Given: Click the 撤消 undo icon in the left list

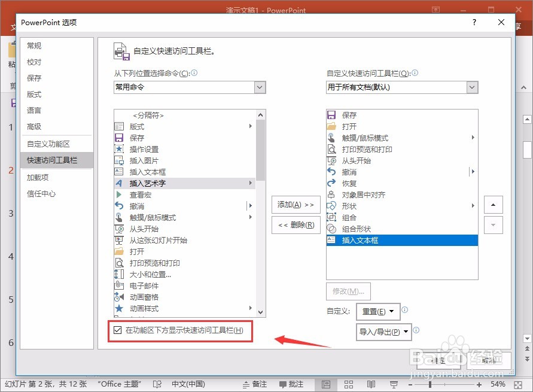Looking at the screenshot, I should tap(119, 206).
